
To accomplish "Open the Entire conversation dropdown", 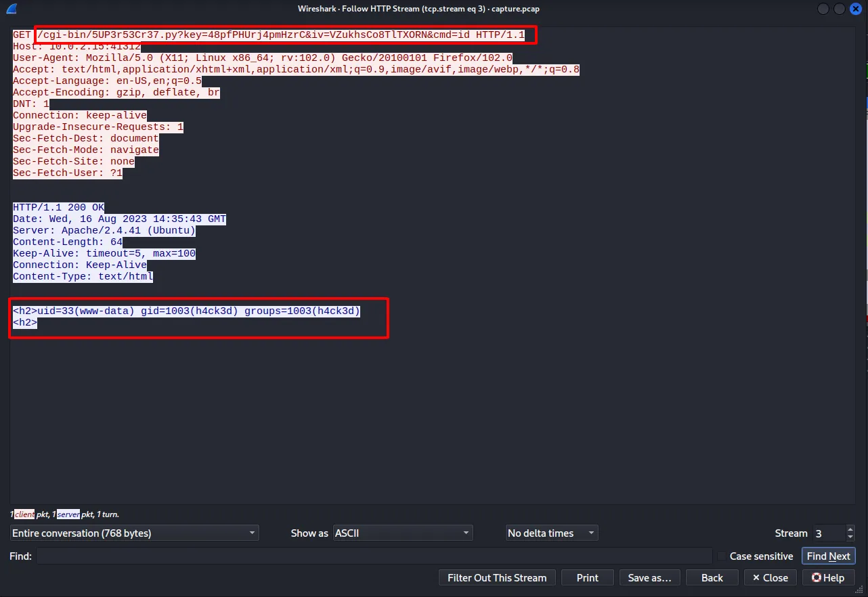I will point(135,533).
